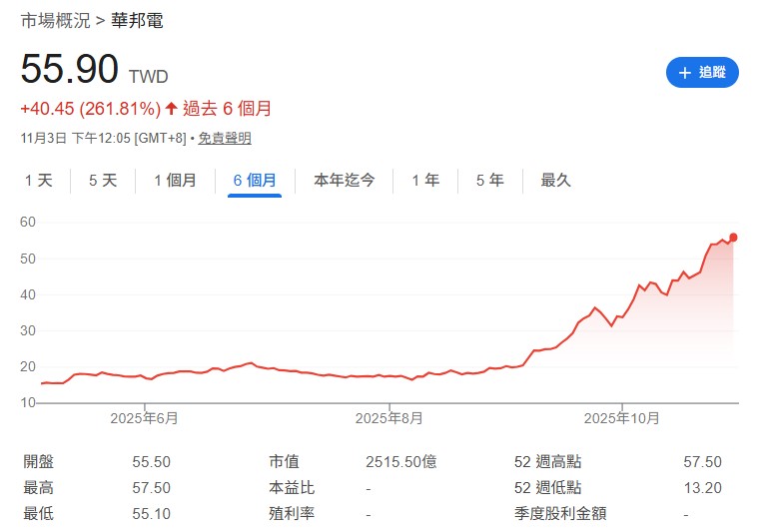Click the red up-arrow change icon
The image size is (761, 532).
171,108
